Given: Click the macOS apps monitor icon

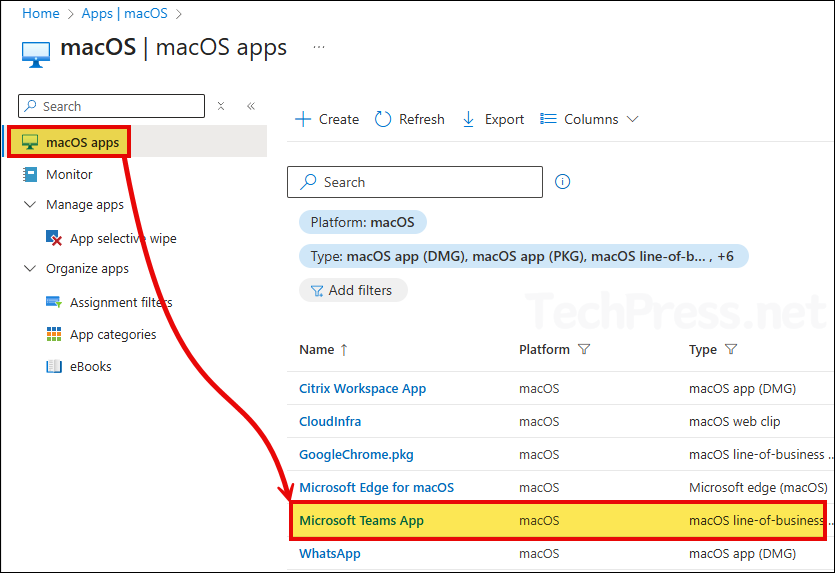Looking at the screenshot, I should click(x=30, y=142).
